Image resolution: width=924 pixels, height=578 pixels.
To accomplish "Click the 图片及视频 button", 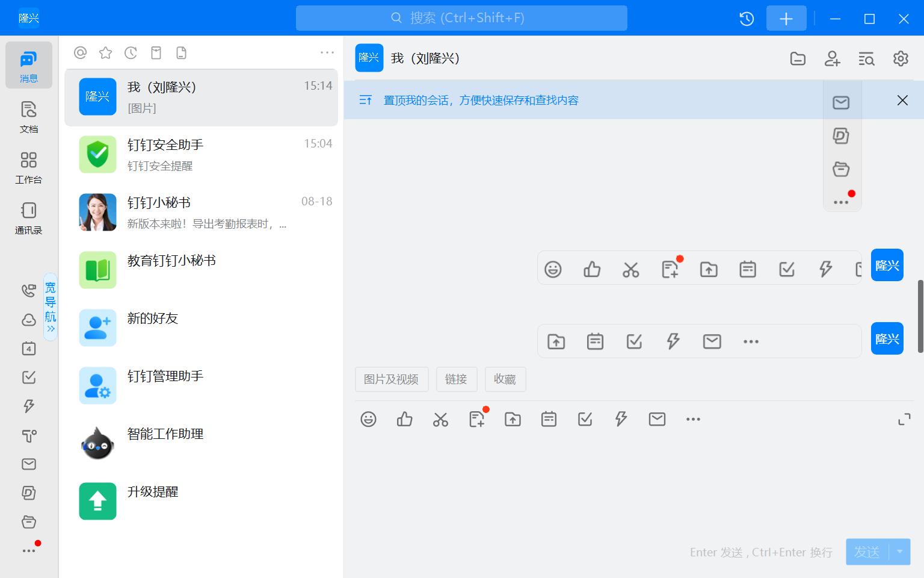I will tap(391, 379).
